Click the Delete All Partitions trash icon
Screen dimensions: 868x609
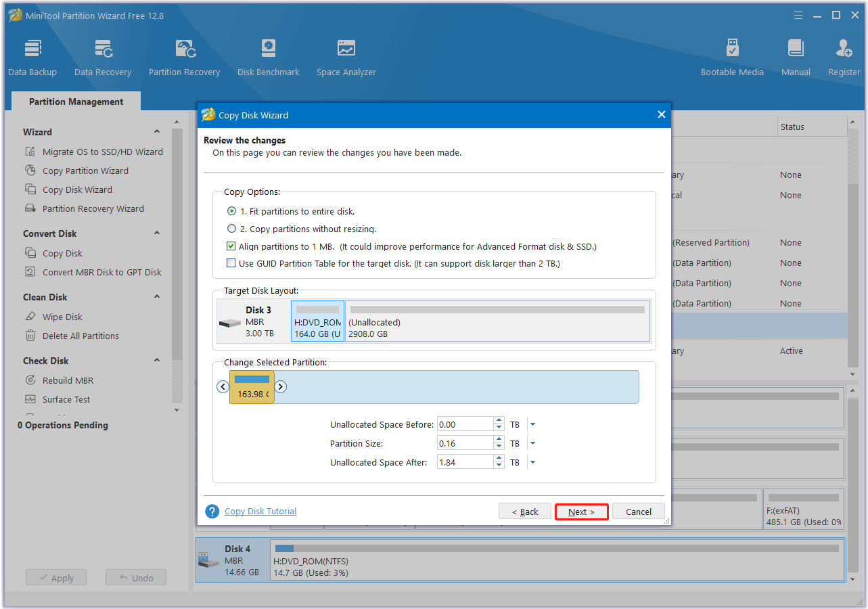[x=30, y=336]
